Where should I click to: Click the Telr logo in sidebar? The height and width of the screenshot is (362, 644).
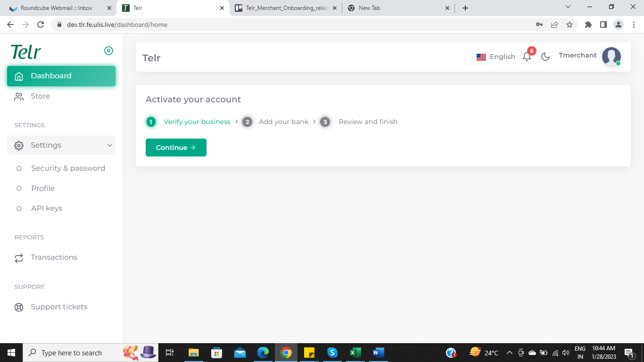(26, 52)
